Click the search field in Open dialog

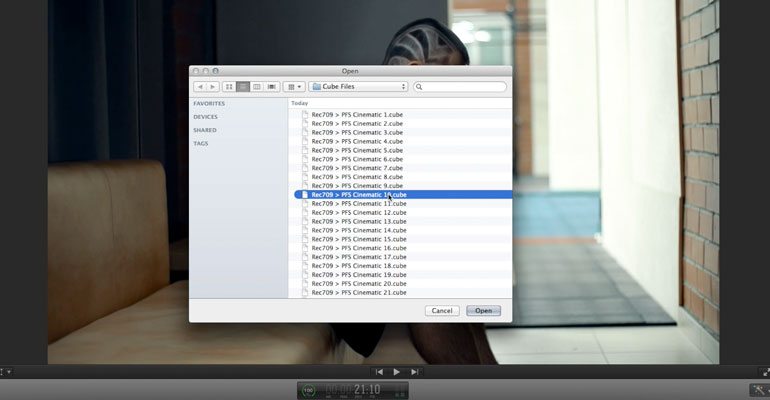click(x=460, y=86)
